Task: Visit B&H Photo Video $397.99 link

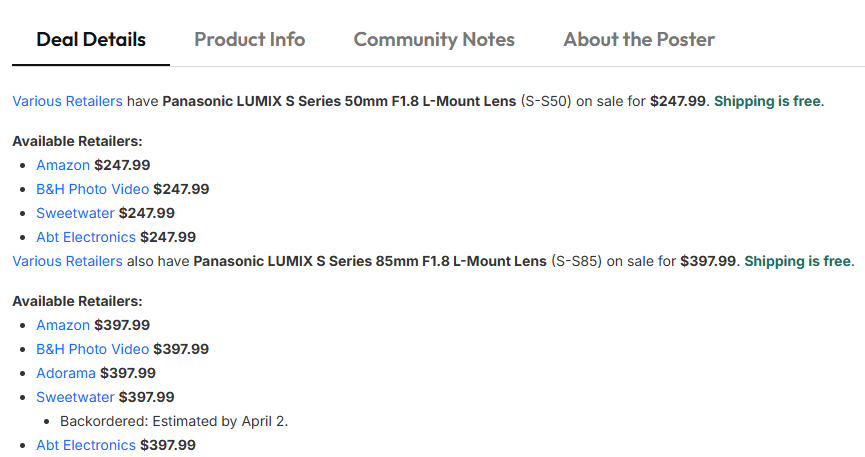Action: click(x=92, y=349)
